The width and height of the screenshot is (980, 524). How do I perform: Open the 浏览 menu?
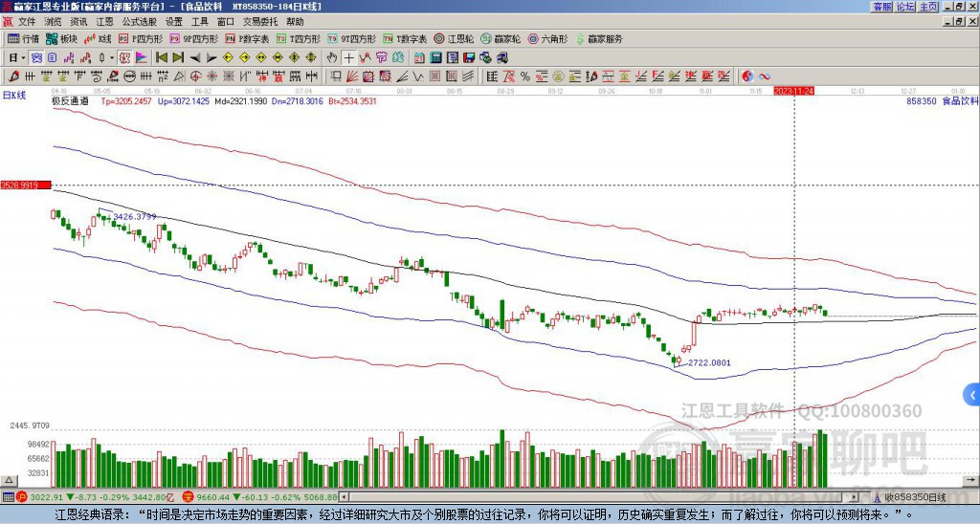54,22
